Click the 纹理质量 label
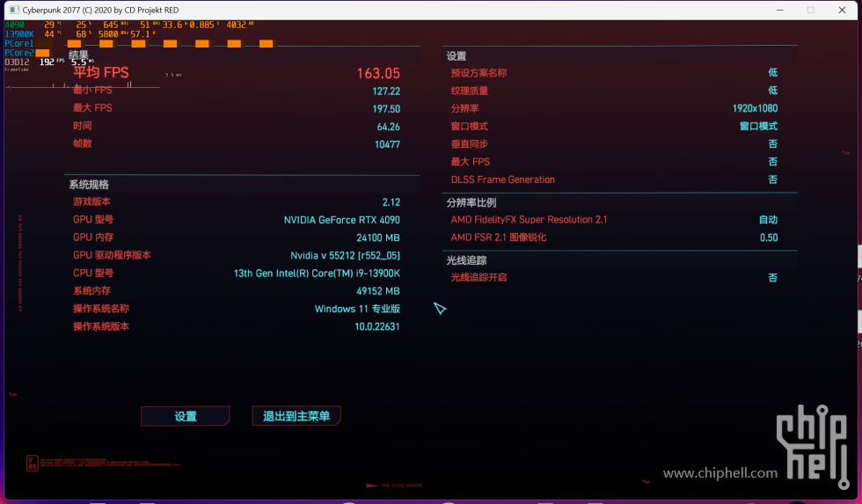The image size is (862, 504). pos(469,91)
